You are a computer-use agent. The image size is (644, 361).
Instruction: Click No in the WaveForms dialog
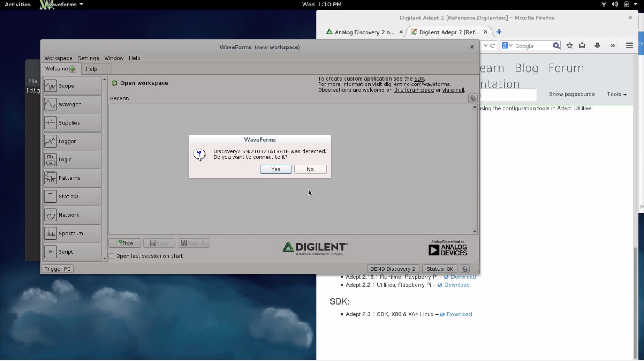click(310, 169)
